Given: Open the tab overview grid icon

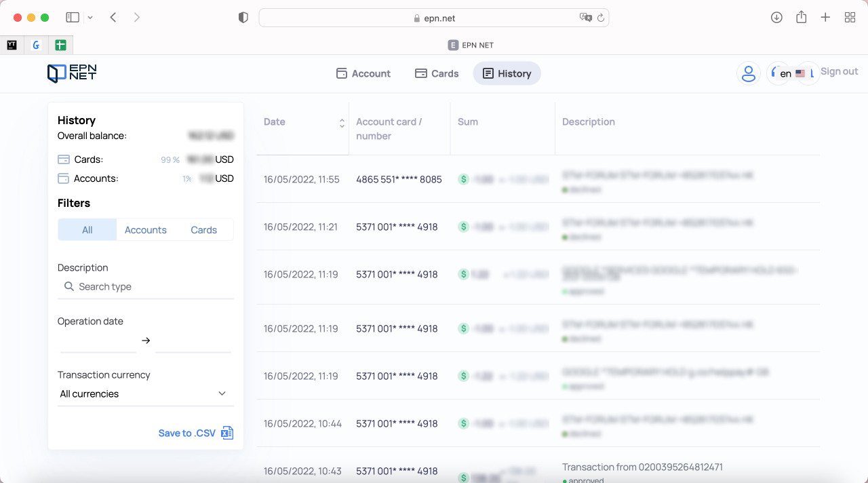Looking at the screenshot, I should [850, 18].
